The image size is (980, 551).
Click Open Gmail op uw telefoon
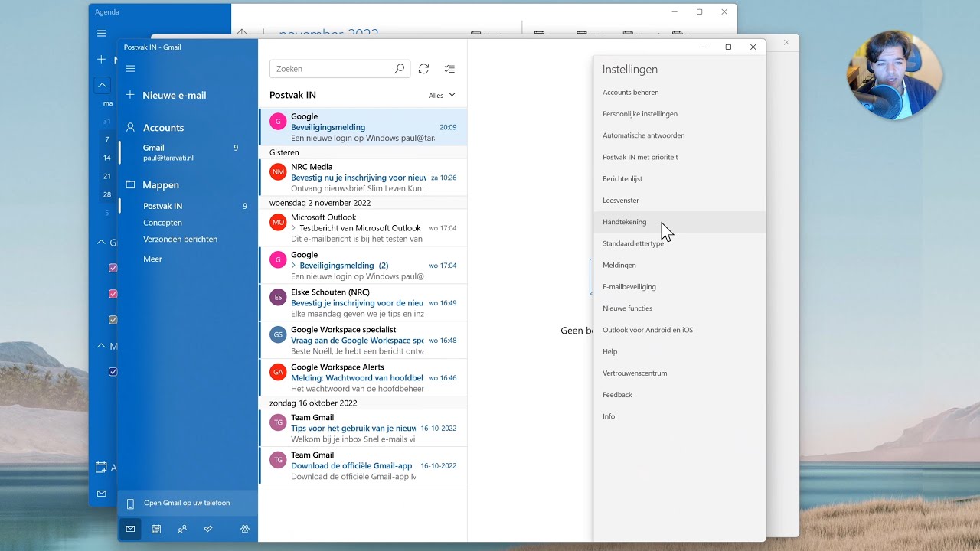pos(188,504)
